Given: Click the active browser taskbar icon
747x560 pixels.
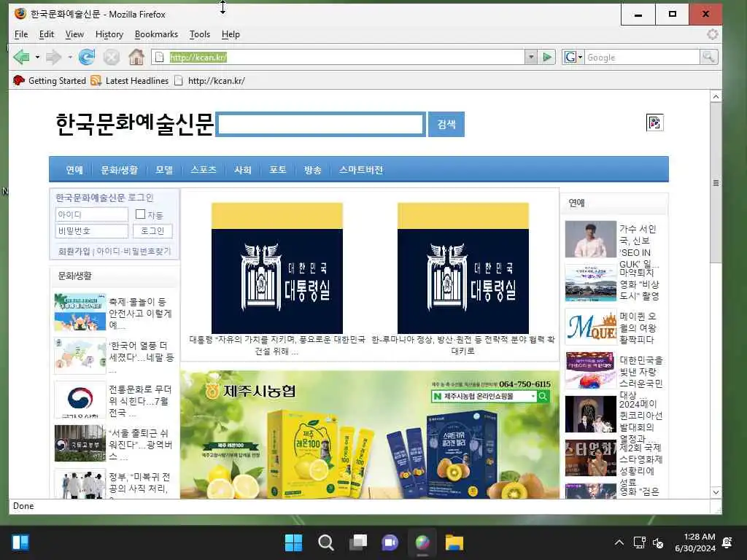Looking at the screenshot, I should coord(422,542).
